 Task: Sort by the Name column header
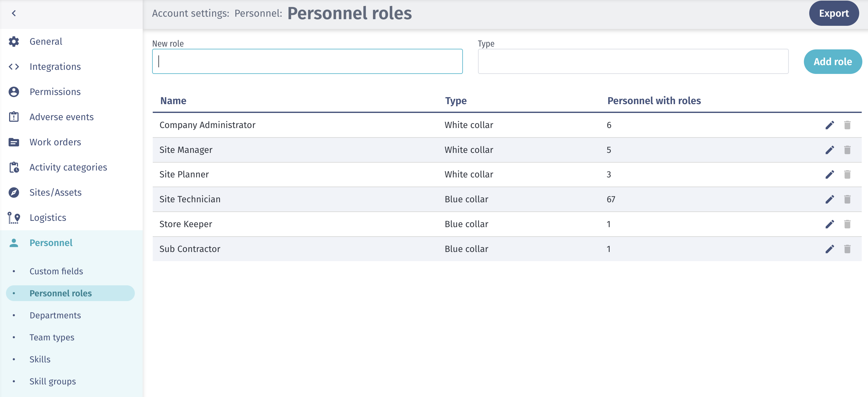(173, 101)
